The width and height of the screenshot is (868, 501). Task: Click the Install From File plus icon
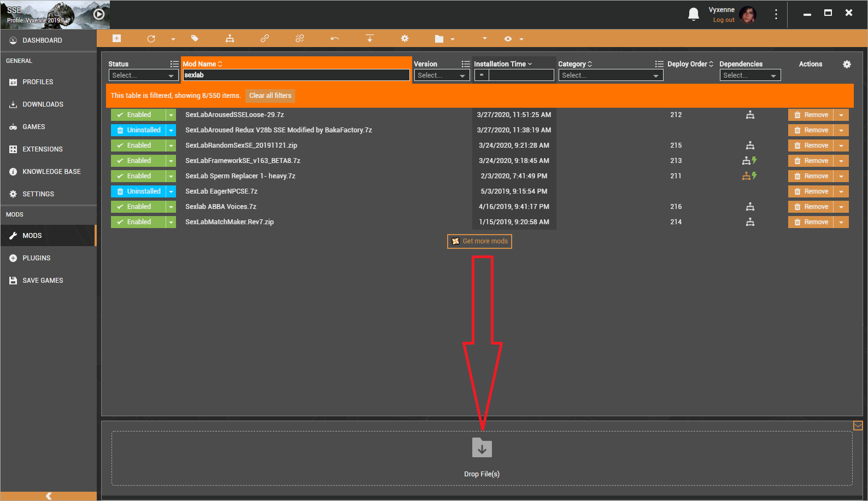click(x=116, y=38)
